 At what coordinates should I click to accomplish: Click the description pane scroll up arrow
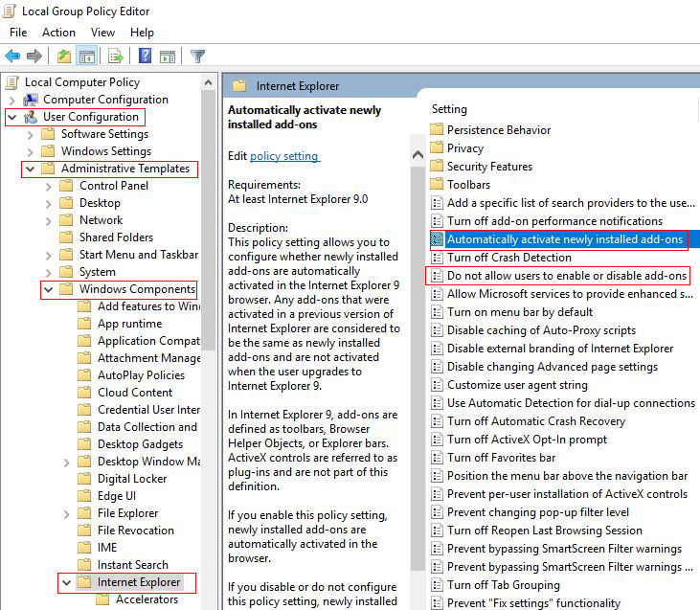(418, 155)
